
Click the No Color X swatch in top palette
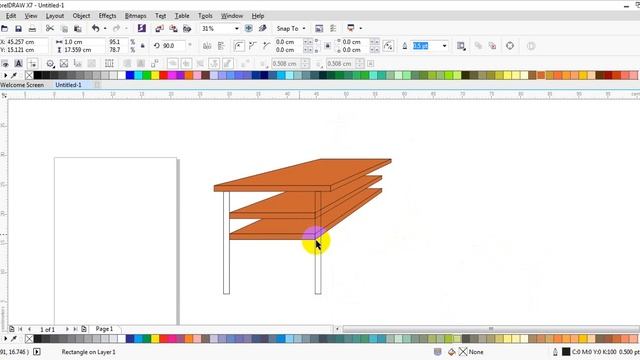(29, 75)
